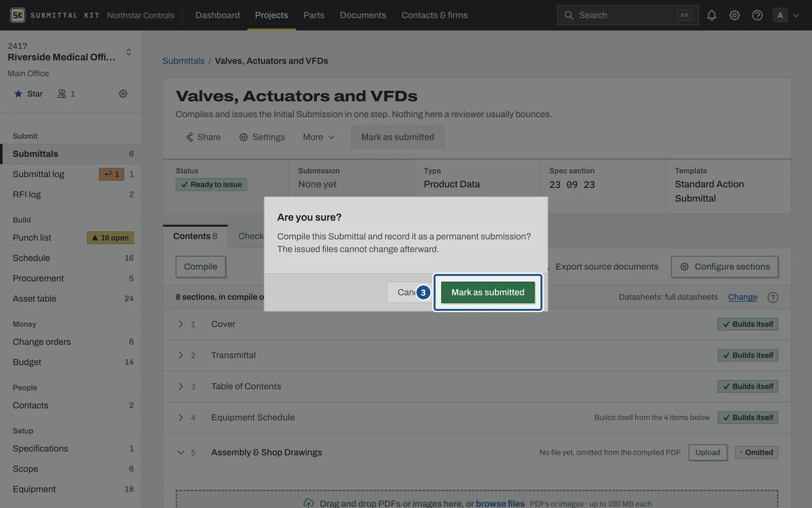Click the Submittal Kit logo icon
Image resolution: width=812 pixels, height=508 pixels.
(x=17, y=15)
